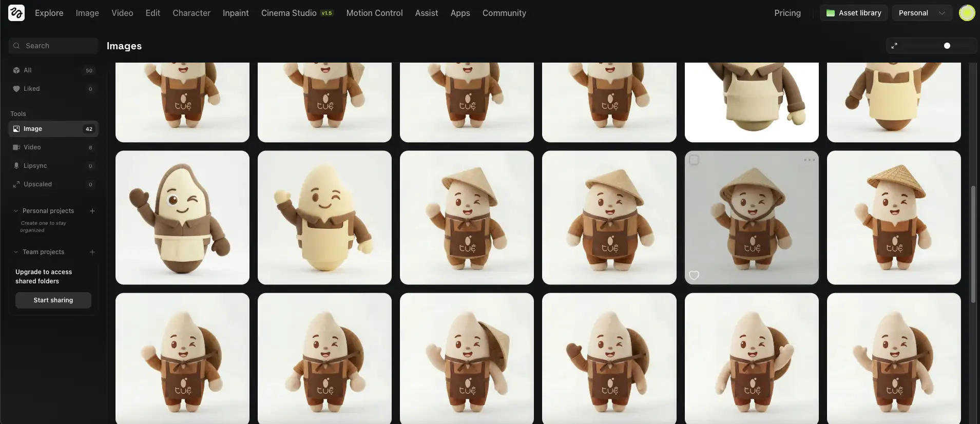Click the user profile avatar

click(x=967, y=13)
